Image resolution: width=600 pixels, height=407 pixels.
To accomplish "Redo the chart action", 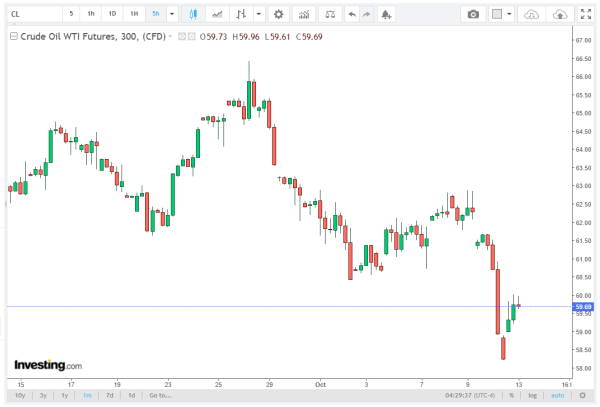I will [x=367, y=15].
